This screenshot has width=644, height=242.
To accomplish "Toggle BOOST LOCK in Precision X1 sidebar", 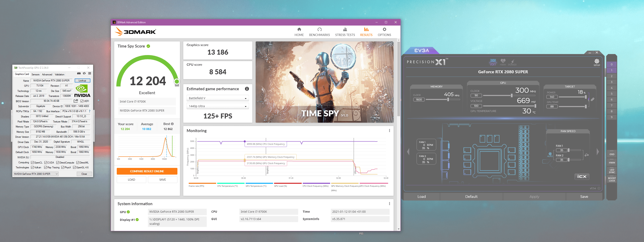I will point(612,179).
